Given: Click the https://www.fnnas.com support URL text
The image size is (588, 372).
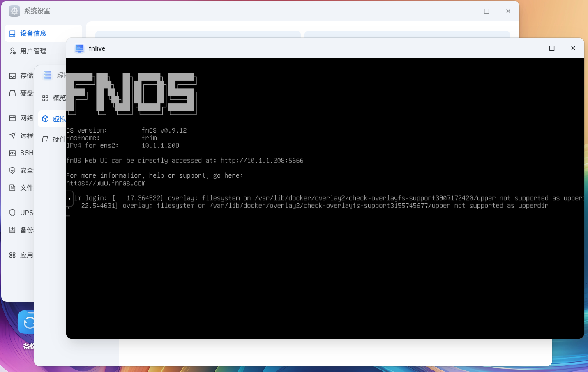Looking at the screenshot, I should coord(106,183).
